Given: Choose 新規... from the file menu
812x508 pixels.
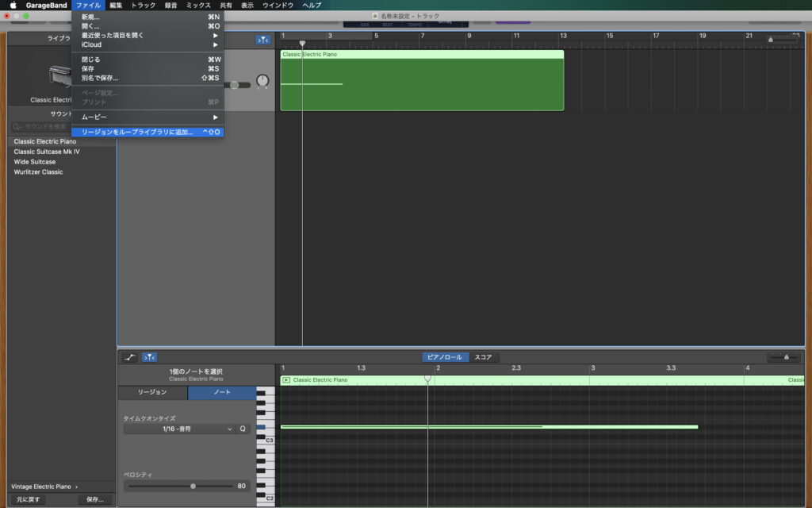Looking at the screenshot, I should (147, 17).
